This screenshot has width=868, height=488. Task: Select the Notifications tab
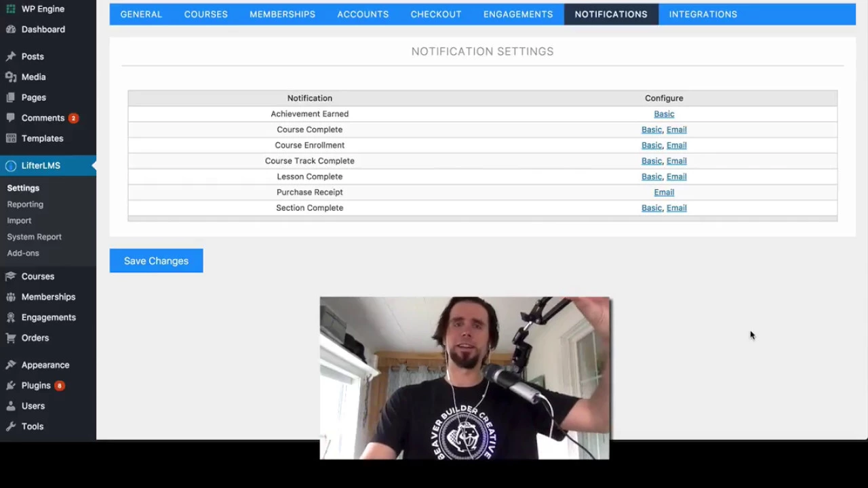pos(611,14)
